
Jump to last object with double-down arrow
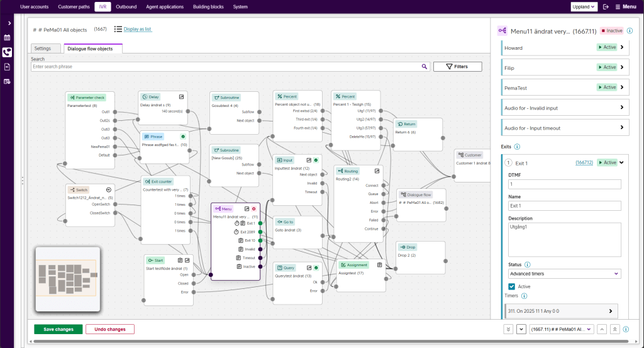pos(508,329)
